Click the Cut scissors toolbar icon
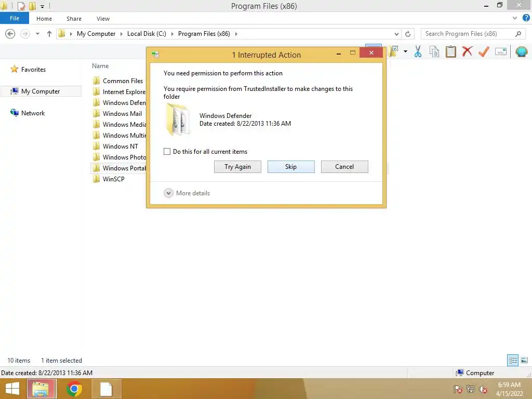The width and height of the screenshot is (532, 399). 418,52
